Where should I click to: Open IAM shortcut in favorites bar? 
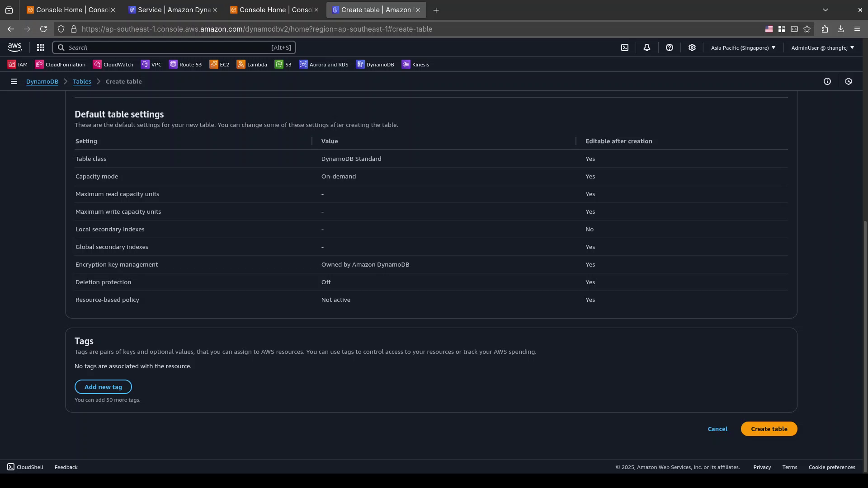pyautogui.click(x=18, y=65)
